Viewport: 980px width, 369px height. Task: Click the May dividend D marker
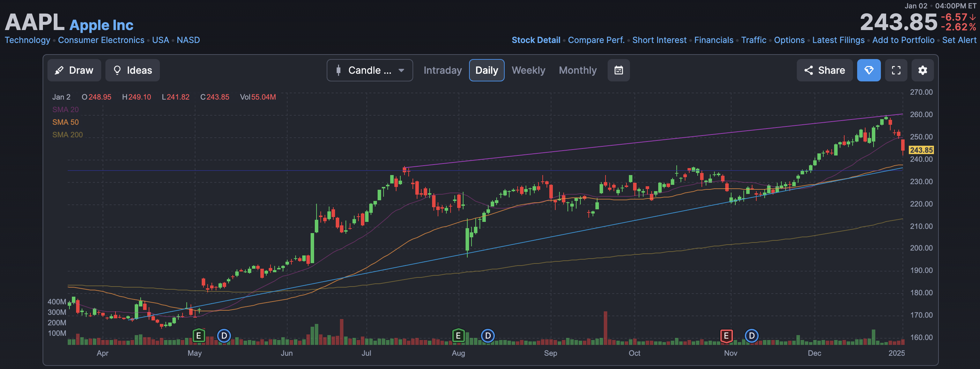point(224,336)
